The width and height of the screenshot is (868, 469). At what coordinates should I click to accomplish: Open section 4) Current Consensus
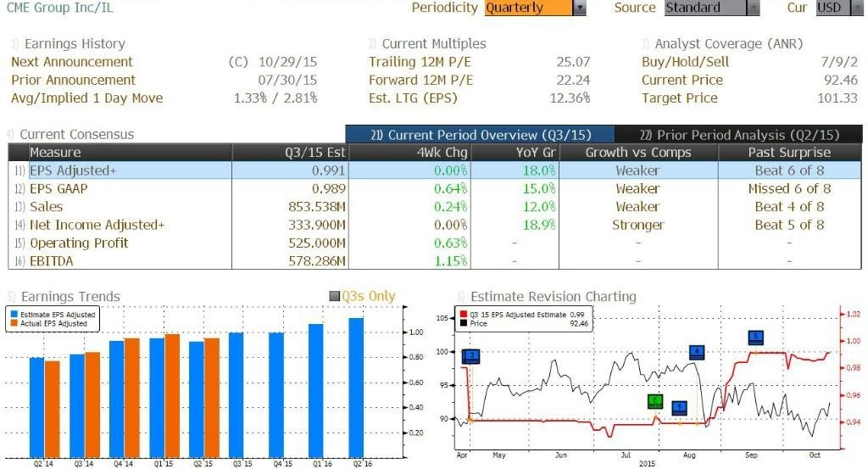70,135
